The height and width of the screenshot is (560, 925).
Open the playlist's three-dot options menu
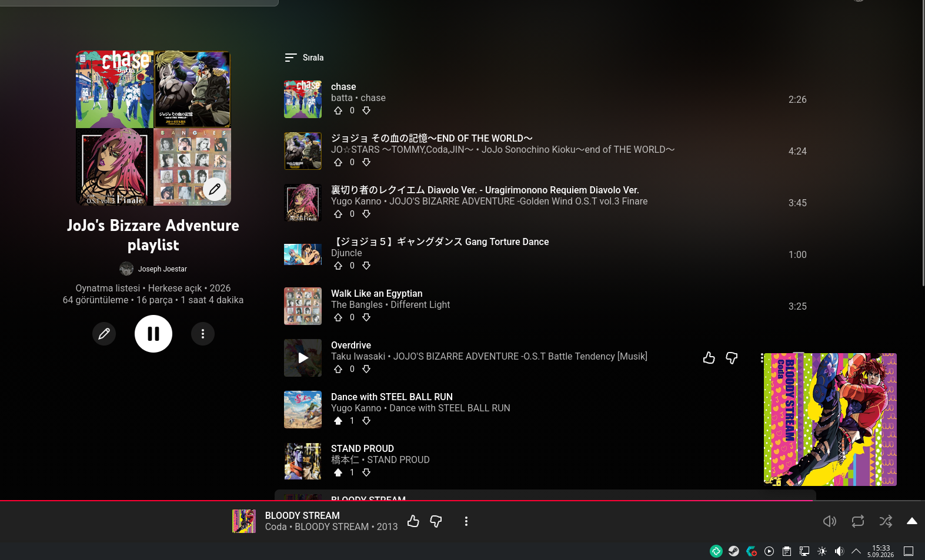(x=203, y=334)
